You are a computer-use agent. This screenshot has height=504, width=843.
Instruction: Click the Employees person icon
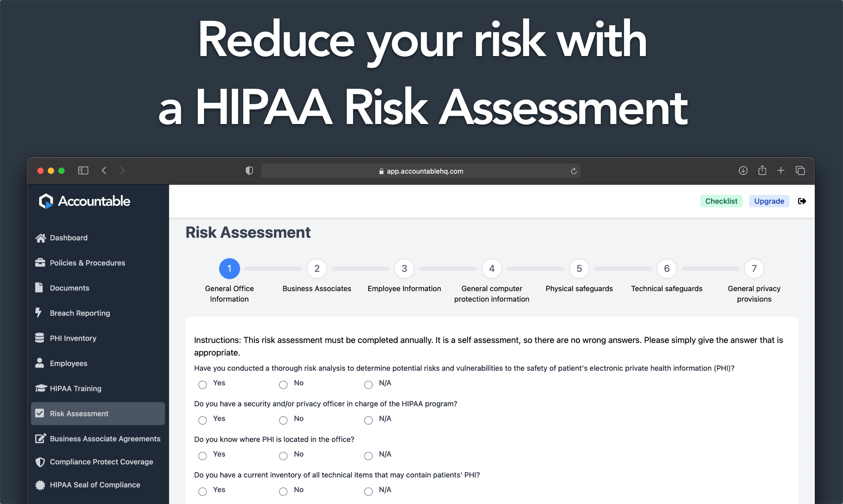pos(39,363)
